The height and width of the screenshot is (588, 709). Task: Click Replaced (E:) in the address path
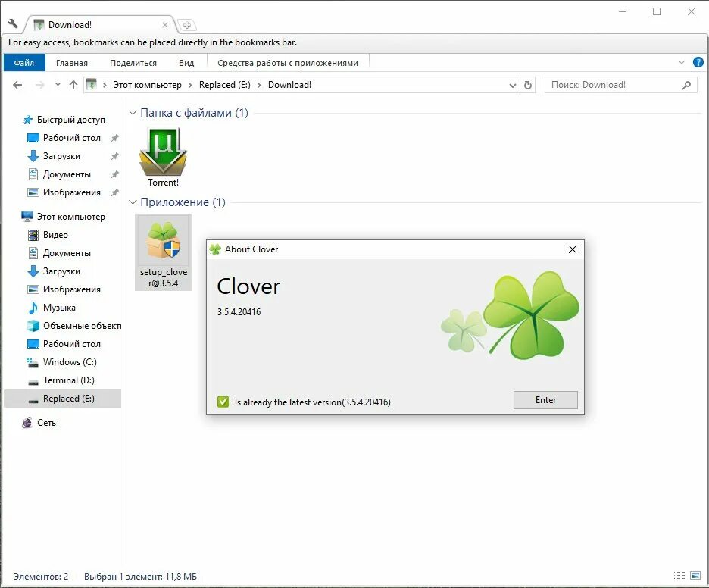click(224, 85)
